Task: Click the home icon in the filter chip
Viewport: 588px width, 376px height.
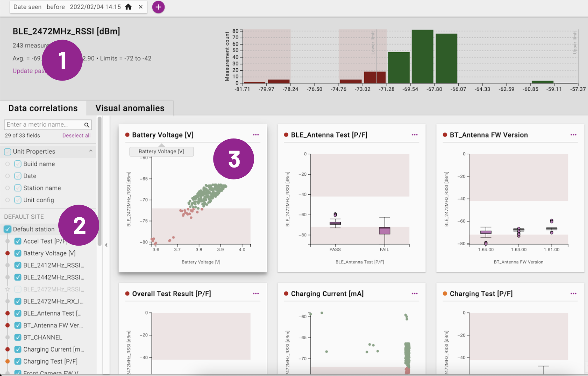Action: pyautogui.click(x=128, y=7)
